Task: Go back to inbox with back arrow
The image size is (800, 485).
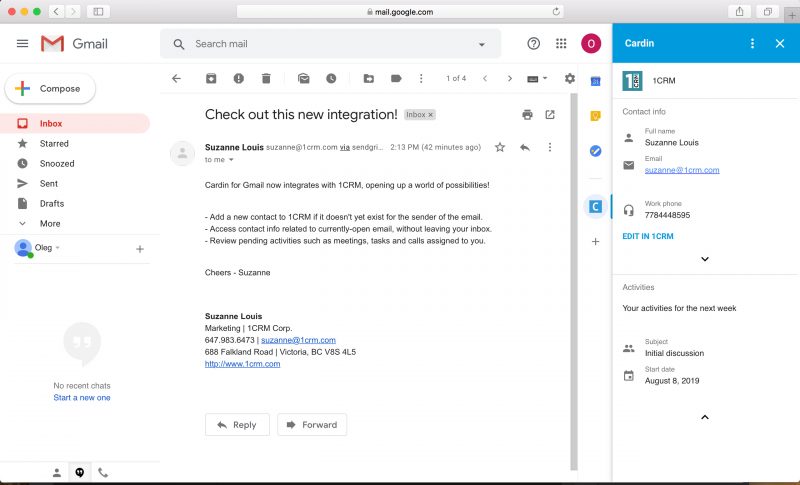Action: point(177,79)
